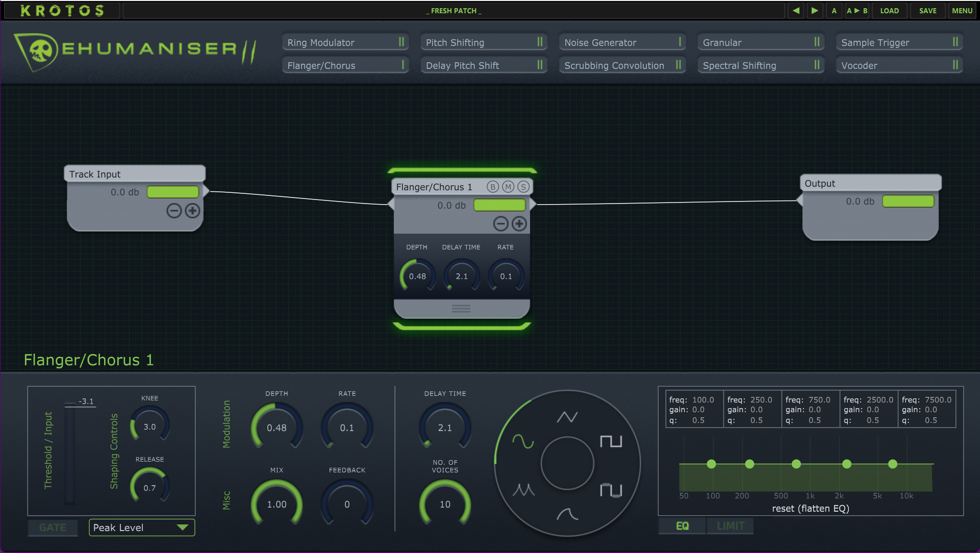Click the NO. OF VOICES knob

[x=445, y=504]
